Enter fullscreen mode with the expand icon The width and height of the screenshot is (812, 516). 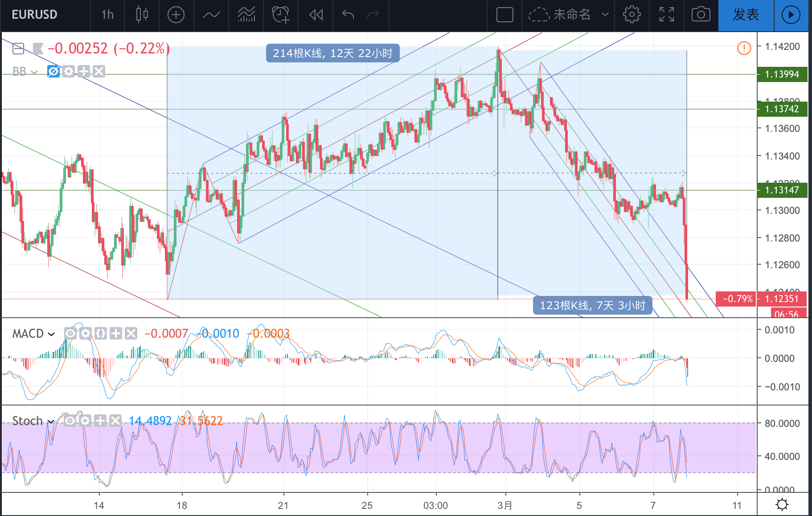pyautogui.click(x=667, y=15)
